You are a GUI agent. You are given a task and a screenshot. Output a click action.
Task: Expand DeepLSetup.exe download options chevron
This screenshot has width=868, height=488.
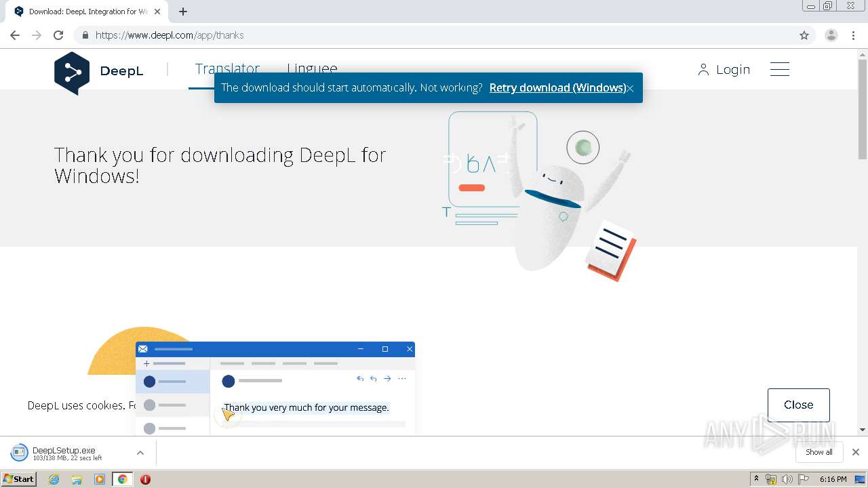(x=140, y=453)
